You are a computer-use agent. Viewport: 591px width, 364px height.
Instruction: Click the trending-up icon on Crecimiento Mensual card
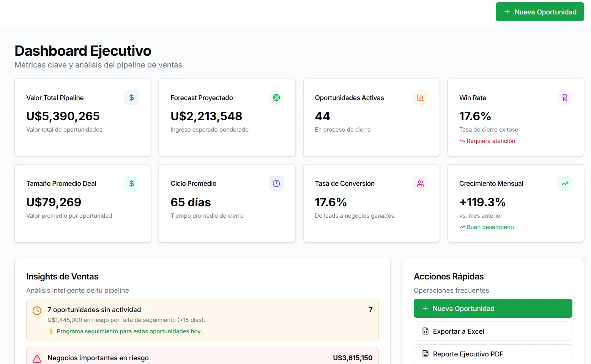tap(565, 184)
